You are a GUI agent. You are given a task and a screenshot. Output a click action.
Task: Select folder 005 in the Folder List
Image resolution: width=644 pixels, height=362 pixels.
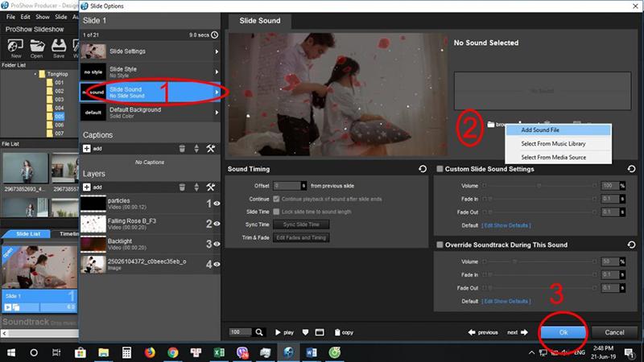pyautogui.click(x=59, y=117)
